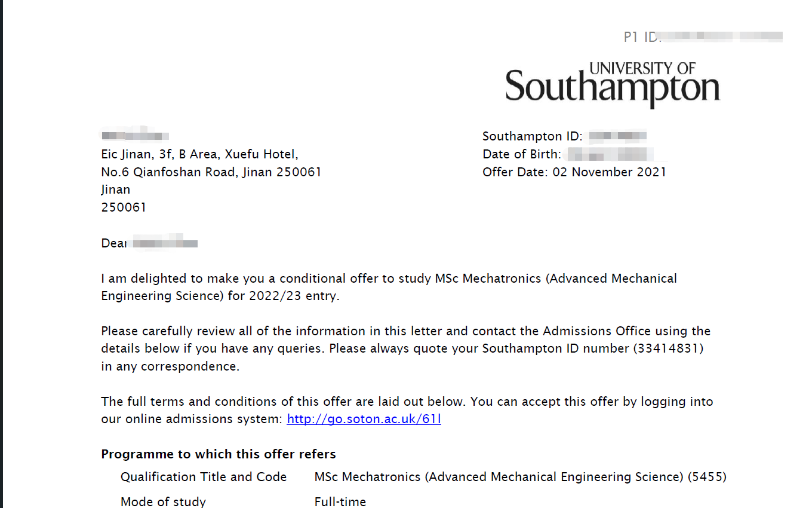Click the programme code '(5455)' value
The image size is (812, 508).
tap(707, 477)
